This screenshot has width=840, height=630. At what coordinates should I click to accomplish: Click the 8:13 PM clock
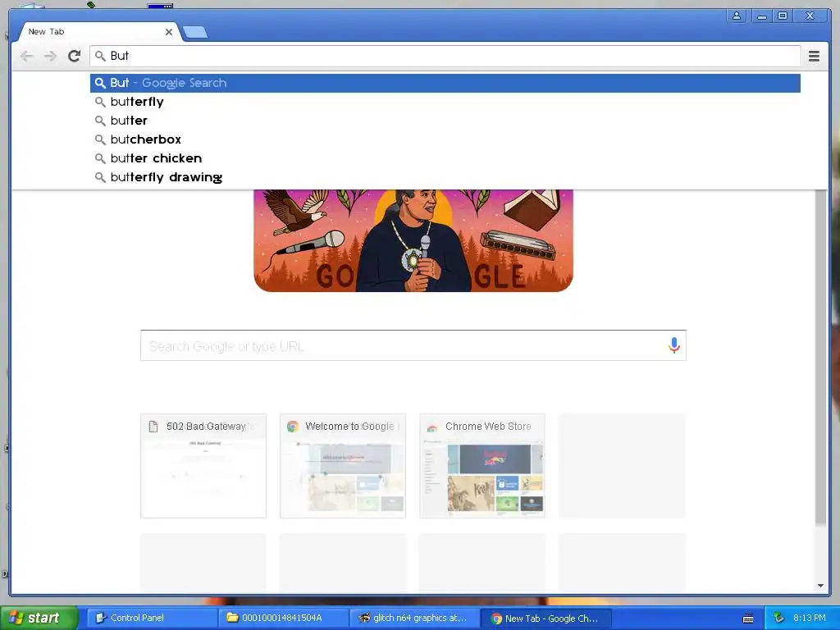point(810,618)
